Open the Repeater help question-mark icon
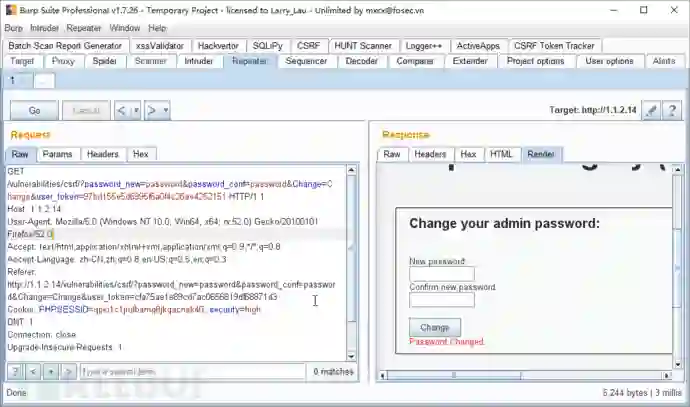This screenshot has width=690, height=407. 672,110
